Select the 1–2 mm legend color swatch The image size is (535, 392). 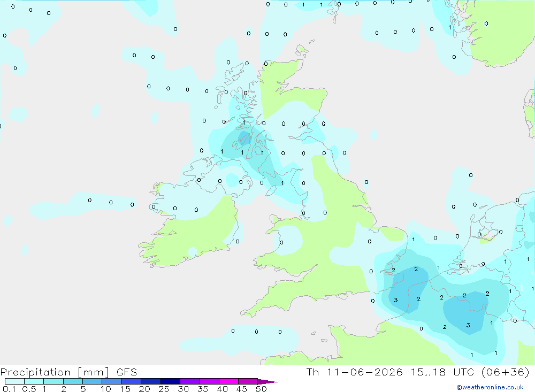click(x=53, y=381)
